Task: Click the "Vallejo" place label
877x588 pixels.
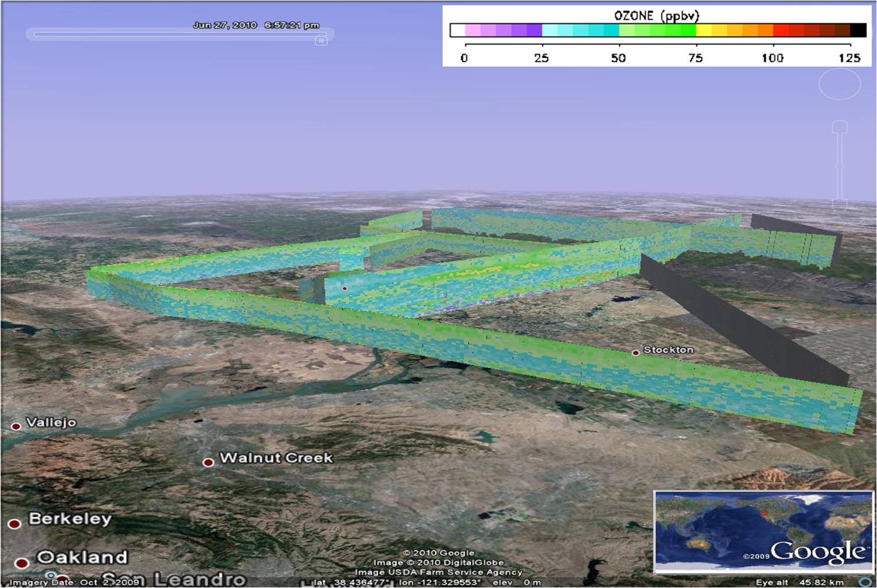Action: click(x=51, y=422)
